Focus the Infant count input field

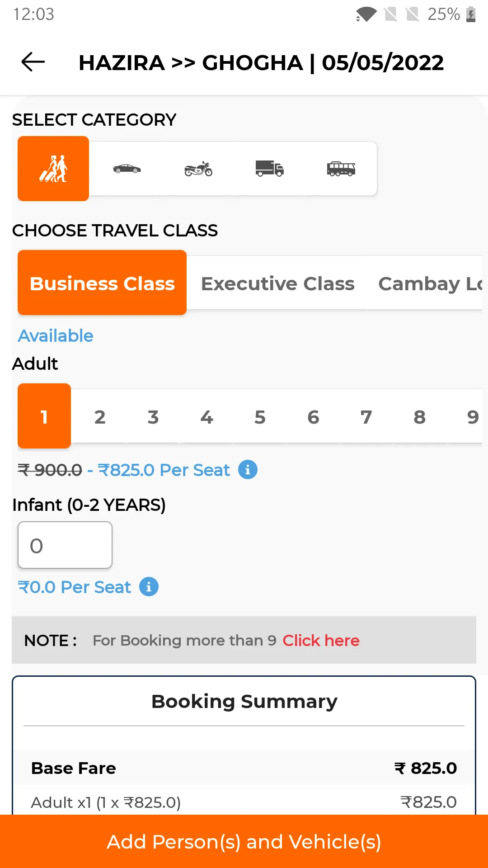pyautogui.click(x=65, y=545)
